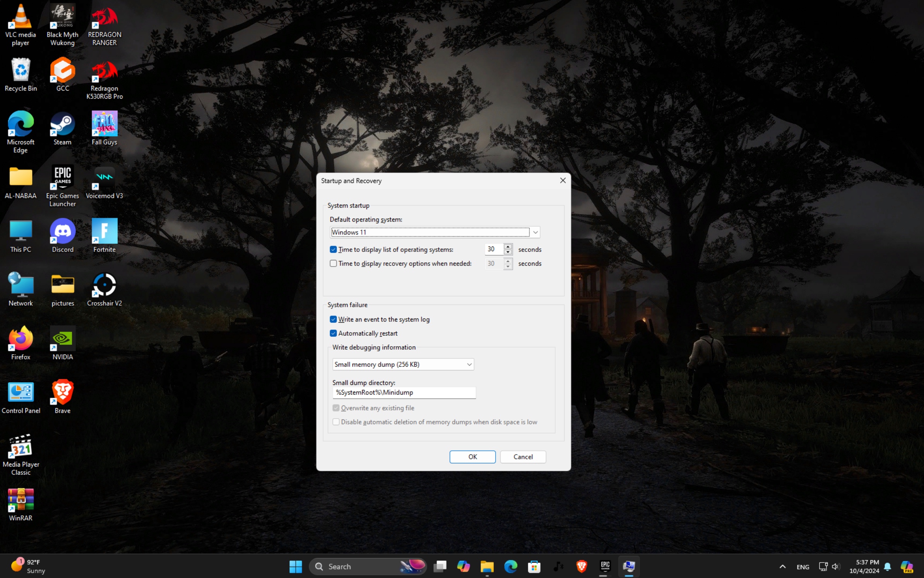This screenshot has width=924, height=578.
Task: Click the Cancel button
Action: click(x=523, y=457)
